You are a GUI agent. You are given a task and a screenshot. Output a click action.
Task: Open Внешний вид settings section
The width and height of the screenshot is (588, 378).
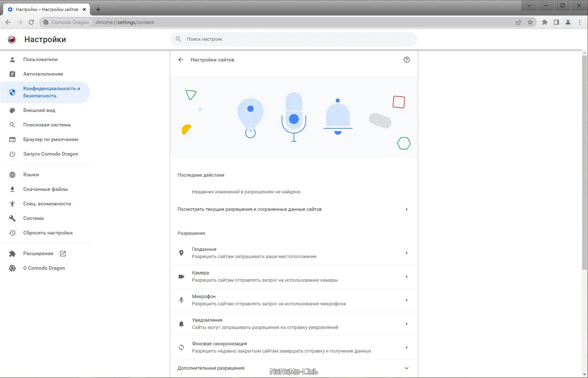(45, 110)
